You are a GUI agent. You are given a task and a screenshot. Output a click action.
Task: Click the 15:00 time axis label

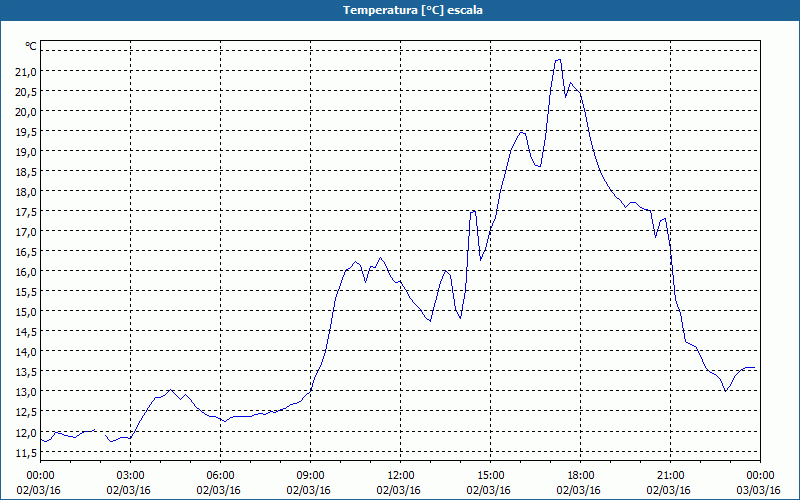click(x=491, y=476)
